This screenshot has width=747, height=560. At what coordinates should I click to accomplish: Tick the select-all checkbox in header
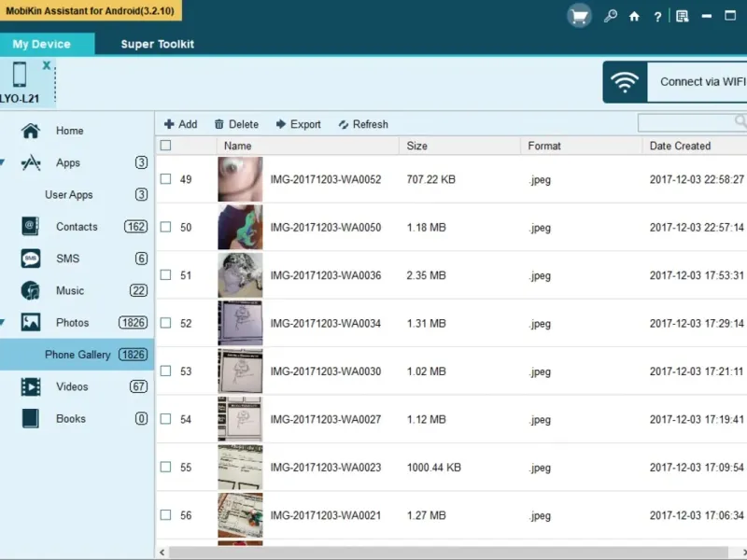coord(165,146)
